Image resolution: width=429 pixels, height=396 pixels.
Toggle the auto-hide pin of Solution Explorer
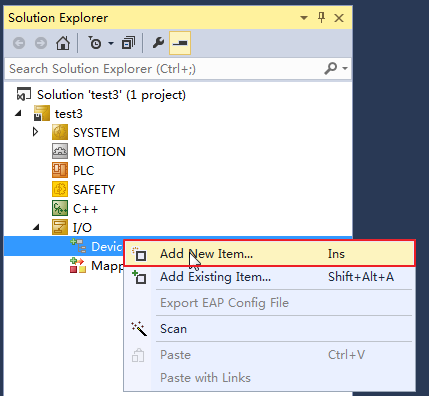321,17
